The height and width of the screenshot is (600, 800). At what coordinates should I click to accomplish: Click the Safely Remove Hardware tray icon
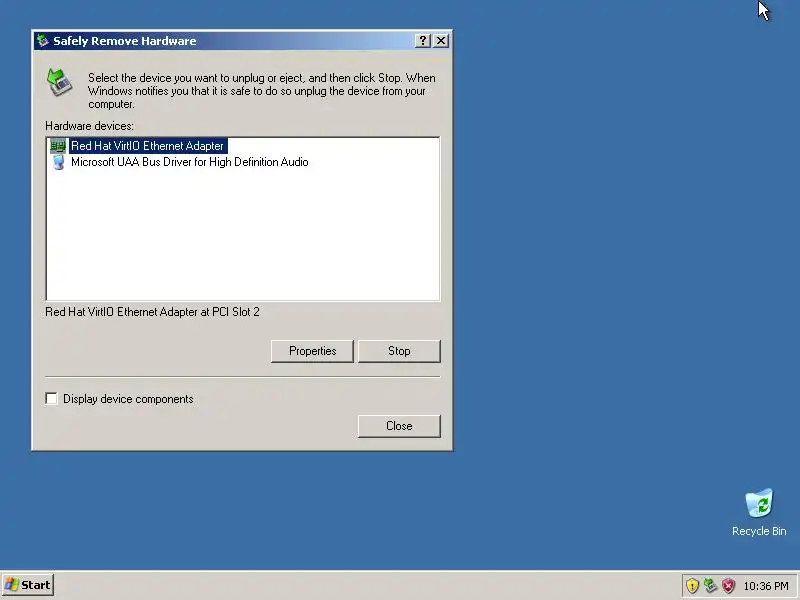tap(710, 585)
